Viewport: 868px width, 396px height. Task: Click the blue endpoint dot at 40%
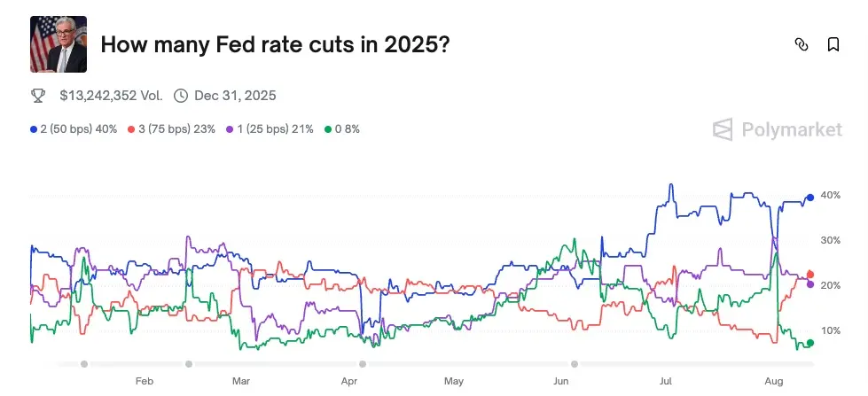click(810, 198)
